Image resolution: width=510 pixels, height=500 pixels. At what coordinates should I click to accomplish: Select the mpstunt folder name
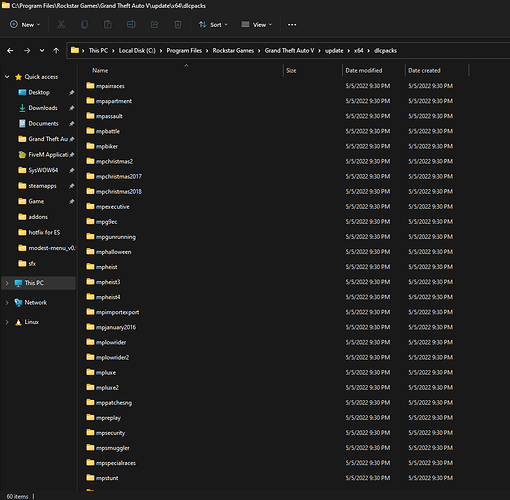[x=107, y=478]
